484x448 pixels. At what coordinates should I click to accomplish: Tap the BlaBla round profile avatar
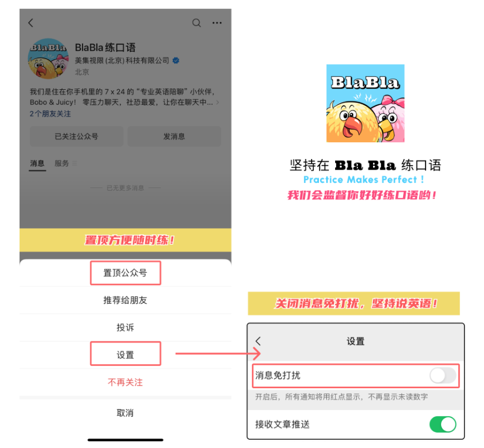(x=48, y=59)
